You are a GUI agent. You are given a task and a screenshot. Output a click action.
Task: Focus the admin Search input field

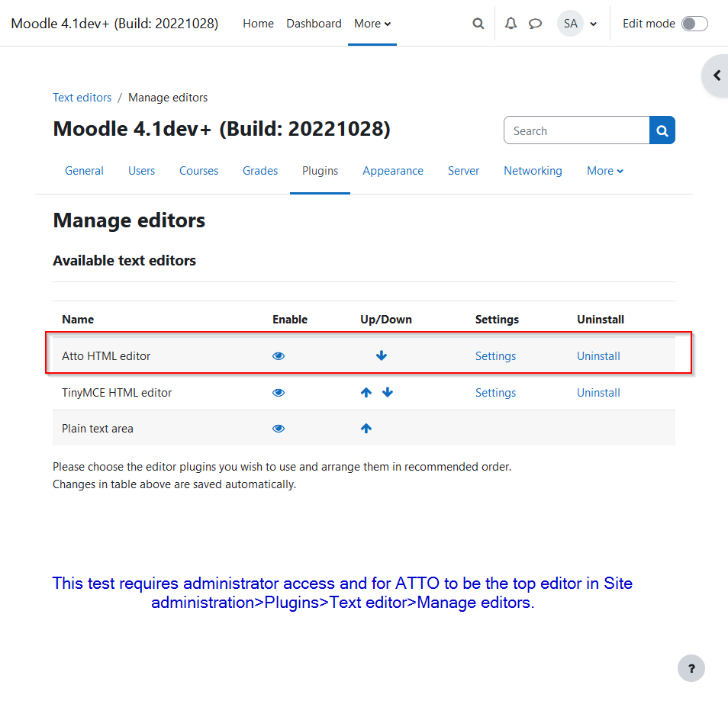tap(577, 130)
